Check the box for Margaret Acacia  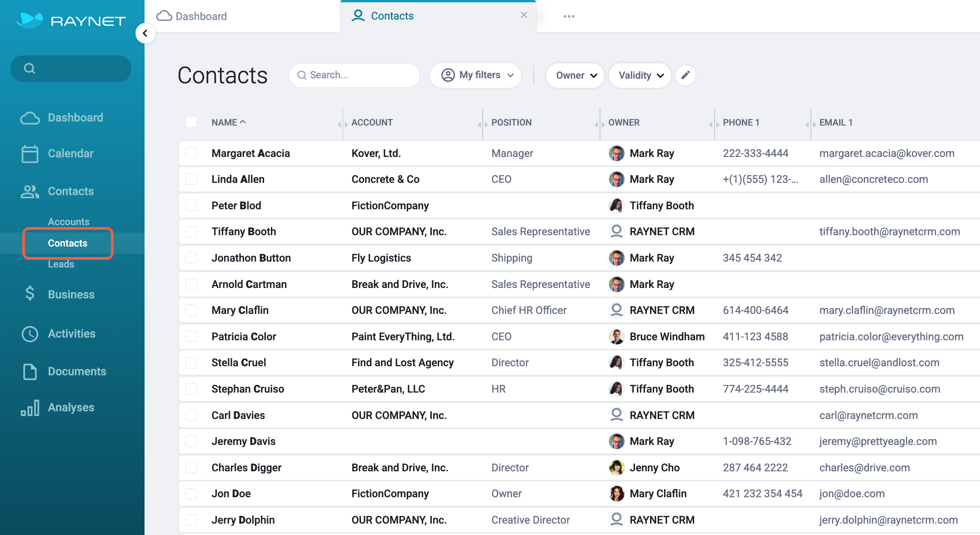191,153
